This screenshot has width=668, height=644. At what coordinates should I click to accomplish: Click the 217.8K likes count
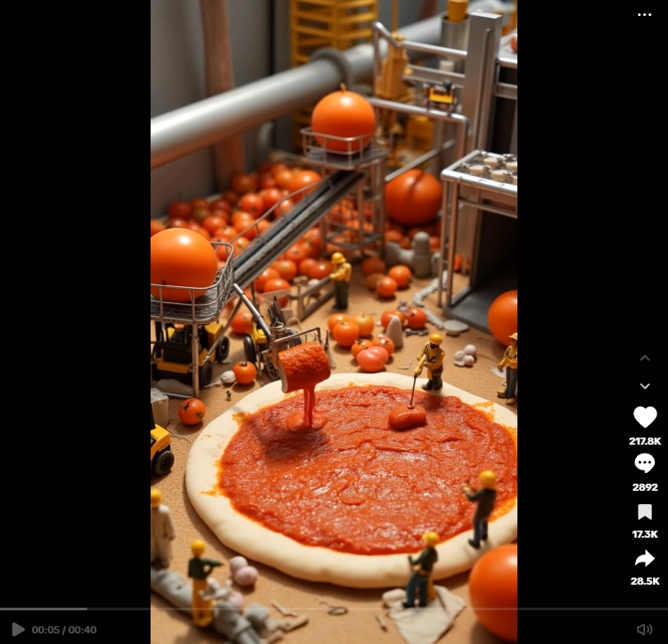[645, 441]
